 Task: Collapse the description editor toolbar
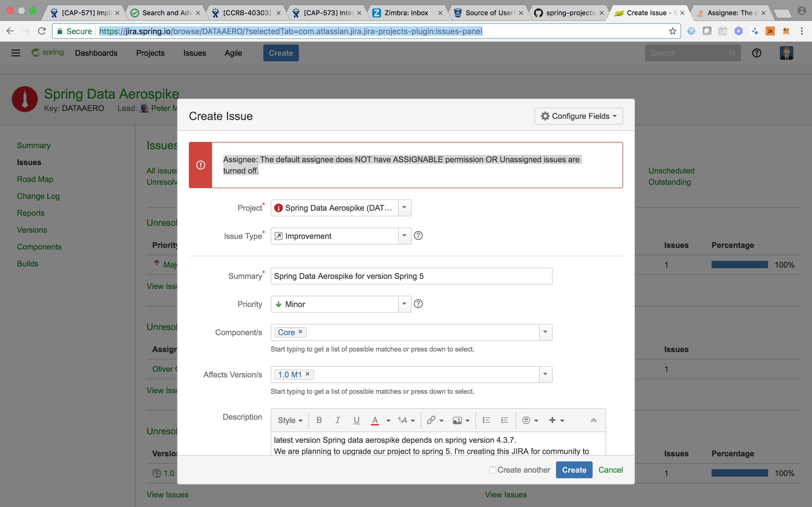pyautogui.click(x=593, y=420)
